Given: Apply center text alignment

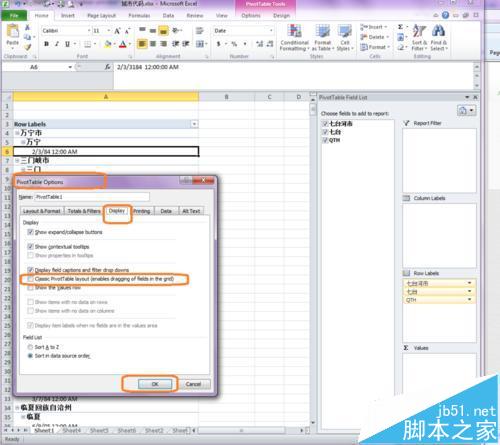Looking at the screenshot, I should 153,44.
